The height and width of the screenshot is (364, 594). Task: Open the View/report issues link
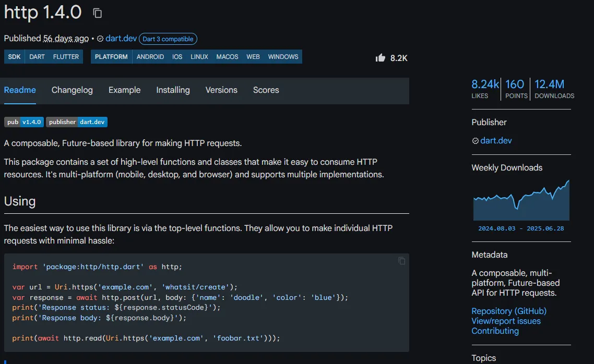click(506, 321)
